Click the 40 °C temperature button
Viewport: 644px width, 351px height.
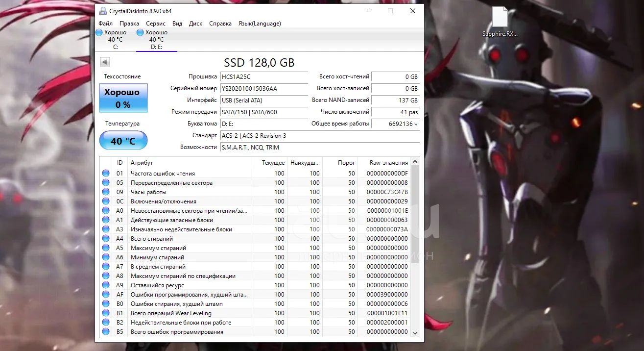[x=123, y=141]
